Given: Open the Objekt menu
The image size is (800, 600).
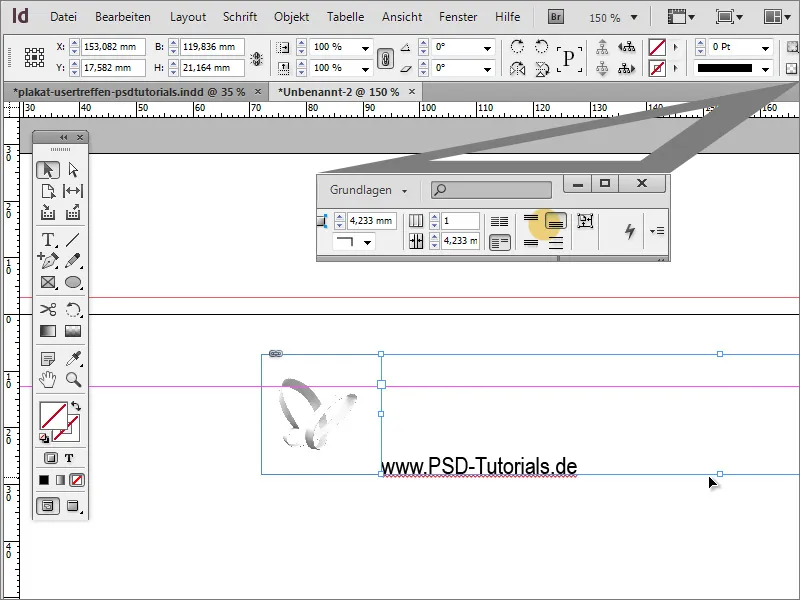Looking at the screenshot, I should coord(291,16).
